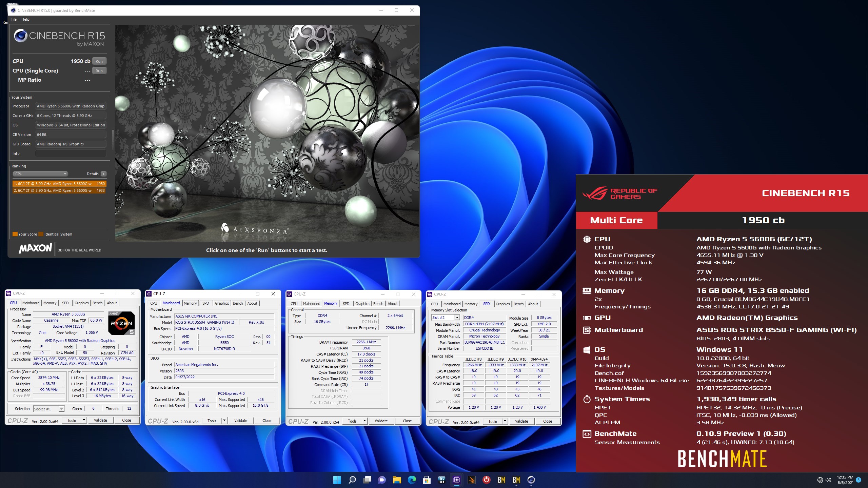Open the Cinebench File menu
Viewport: 868px width, 488px height.
(14, 19)
